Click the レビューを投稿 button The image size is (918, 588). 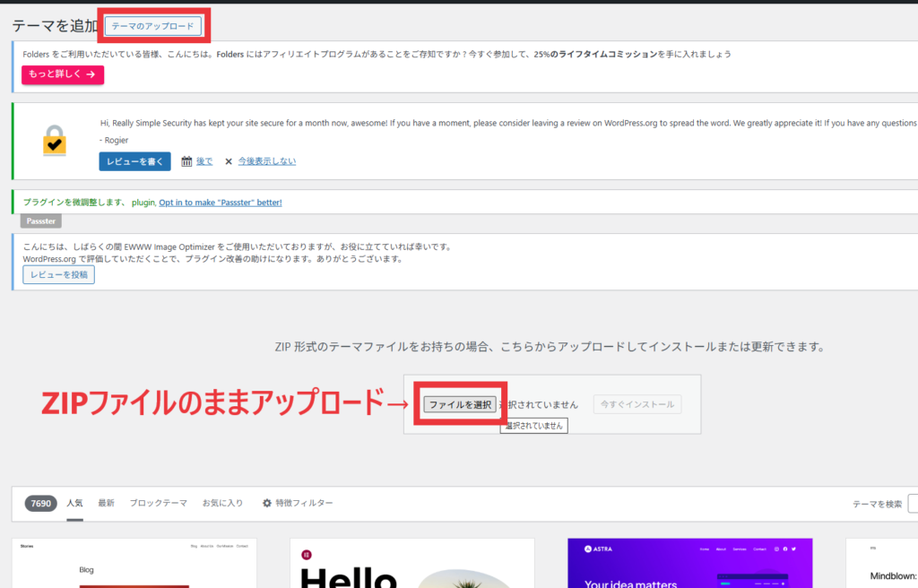[59, 275]
